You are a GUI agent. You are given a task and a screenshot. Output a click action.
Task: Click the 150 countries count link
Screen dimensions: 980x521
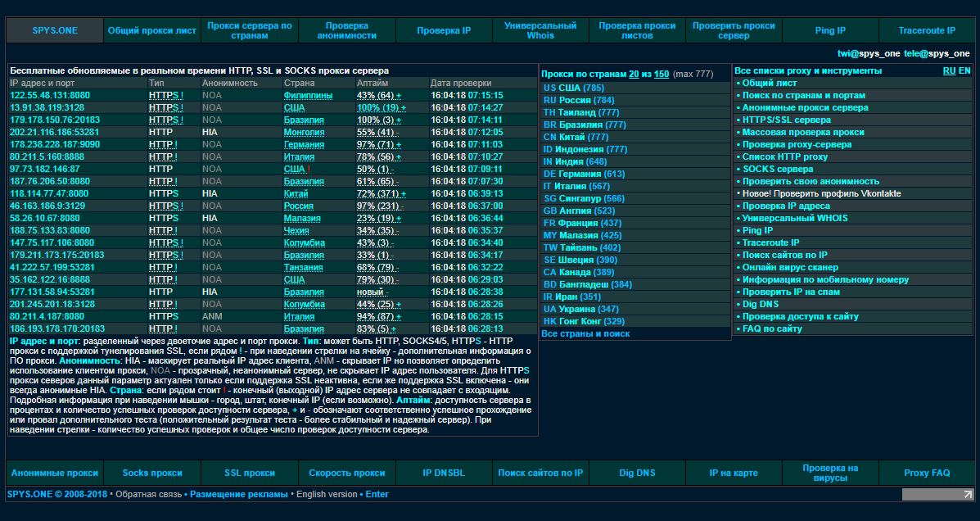pyautogui.click(x=662, y=74)
